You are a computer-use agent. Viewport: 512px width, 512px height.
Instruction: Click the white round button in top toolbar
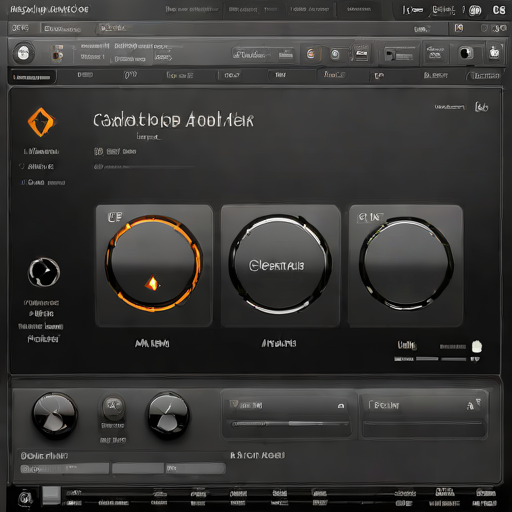point(23,53)
